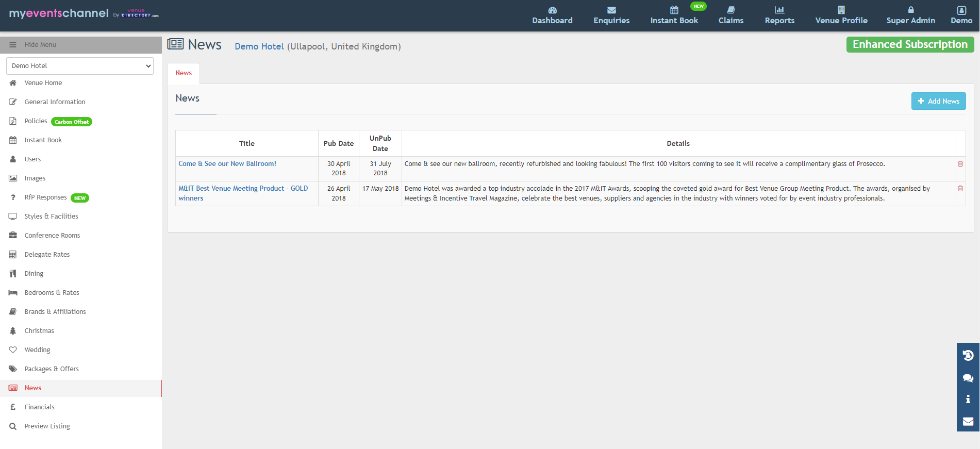Click the General Information edit icon
This screenshot has height=449, width=980.
(x=13, y=102)
